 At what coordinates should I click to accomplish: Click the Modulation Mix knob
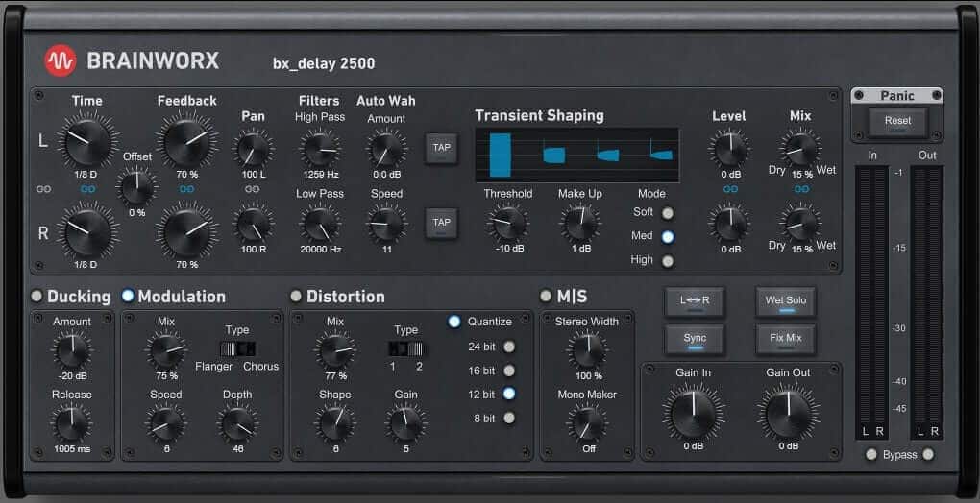pos(166,350)
